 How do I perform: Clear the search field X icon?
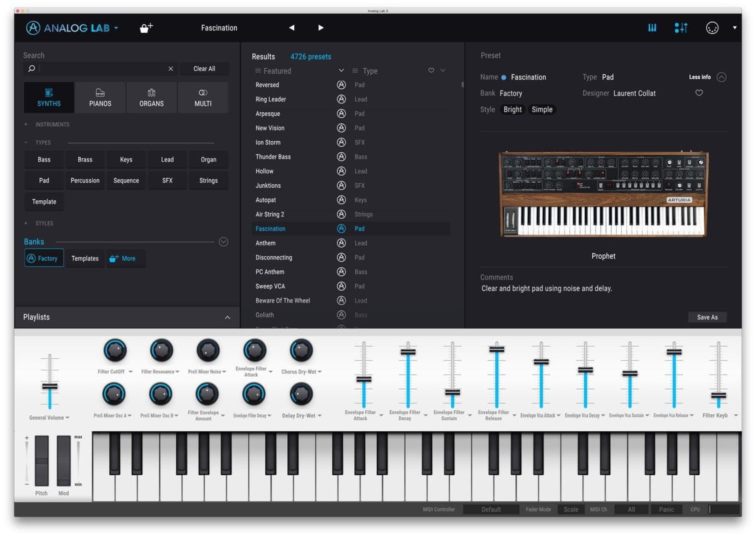(171, 69)
